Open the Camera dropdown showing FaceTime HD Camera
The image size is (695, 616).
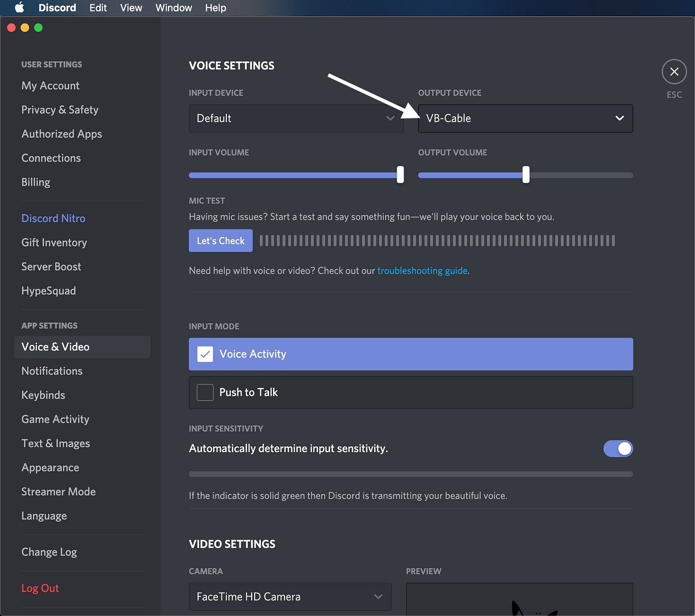(x=290, y=597)
